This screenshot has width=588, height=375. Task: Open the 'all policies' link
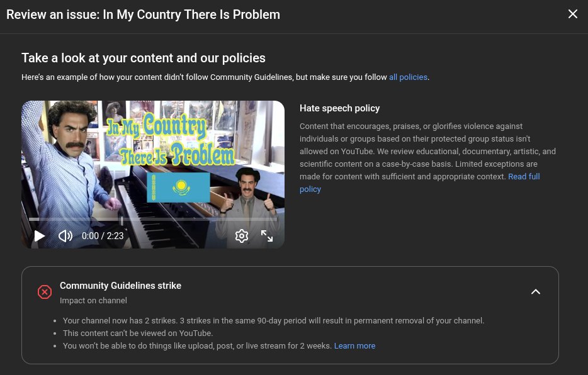pyautogui.click(x=408, y=77)
